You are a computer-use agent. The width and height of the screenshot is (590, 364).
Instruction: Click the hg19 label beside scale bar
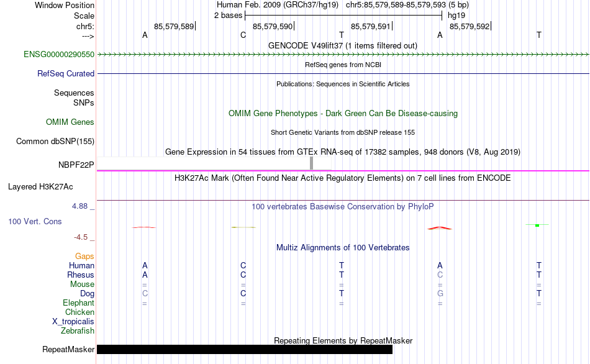456,16
